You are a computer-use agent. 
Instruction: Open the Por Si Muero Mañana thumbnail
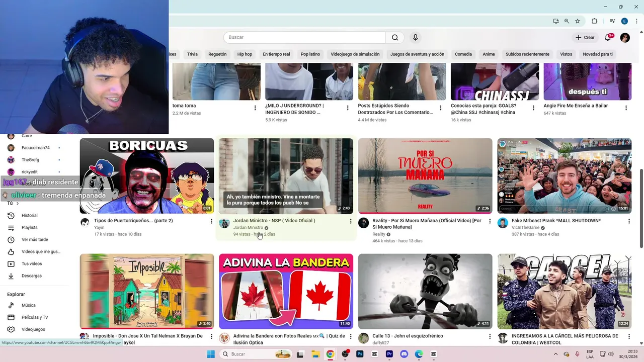(425, 176)
